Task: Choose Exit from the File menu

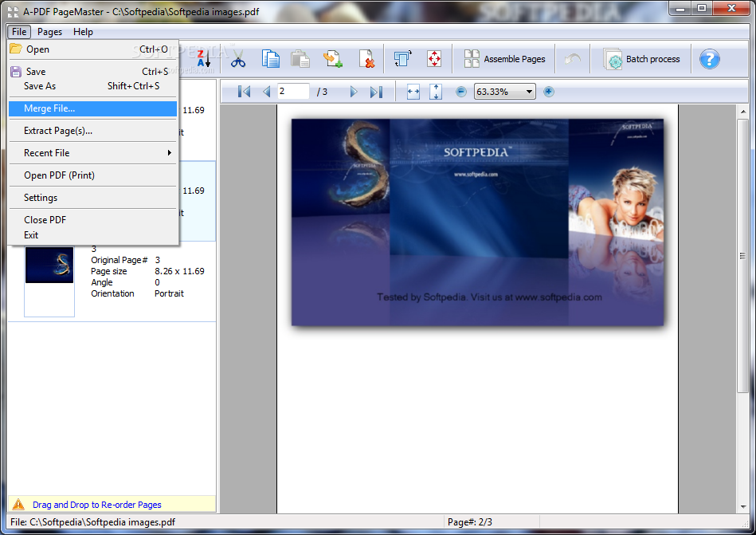Action: (92, 235)
